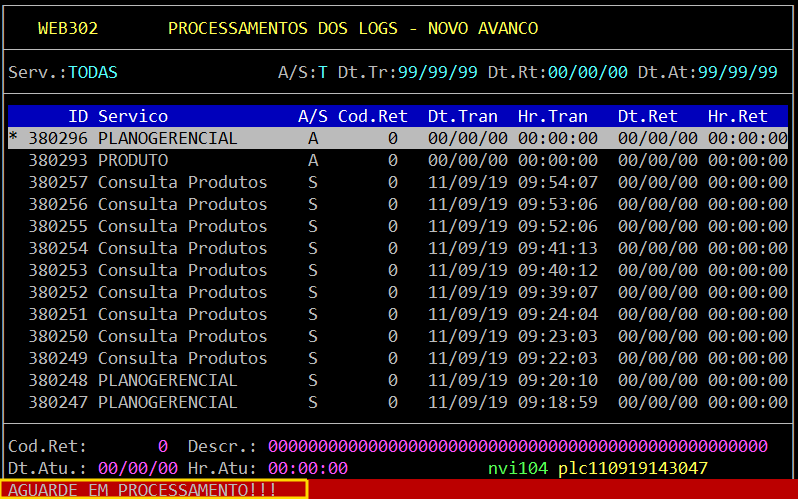Select the Dt.Rt filter value 00/00/00
The width and height of the screenshot is (798, 499).
587,72
